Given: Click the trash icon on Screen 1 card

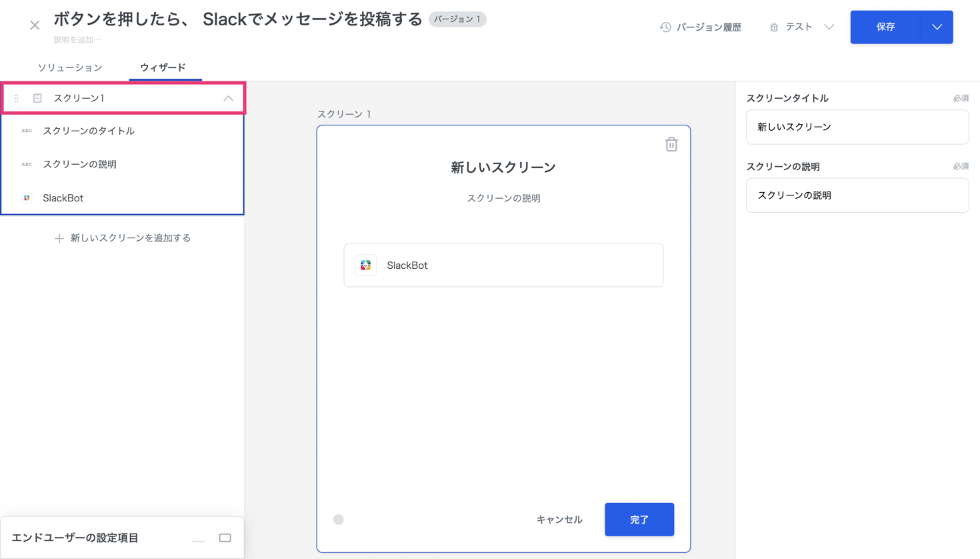Looking at the screenshot, I should tap(671, 144).
